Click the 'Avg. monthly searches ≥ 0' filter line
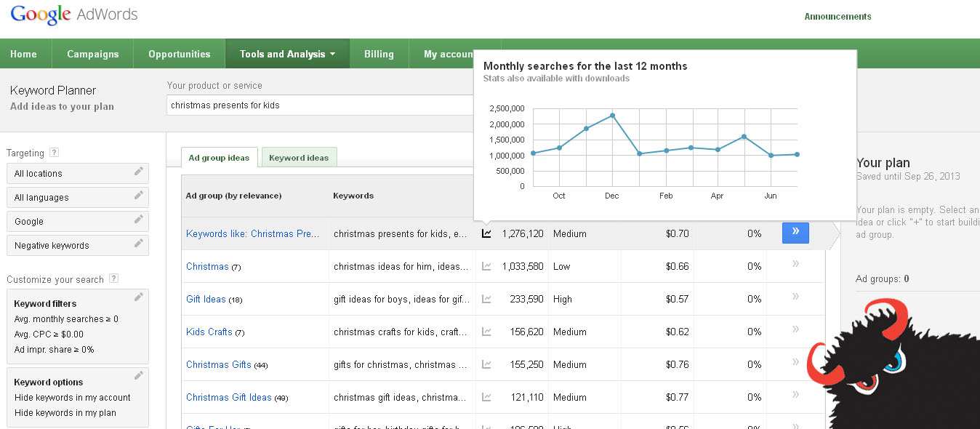The height and width of the screenshot is (429, 980). (x=66, y=319)
